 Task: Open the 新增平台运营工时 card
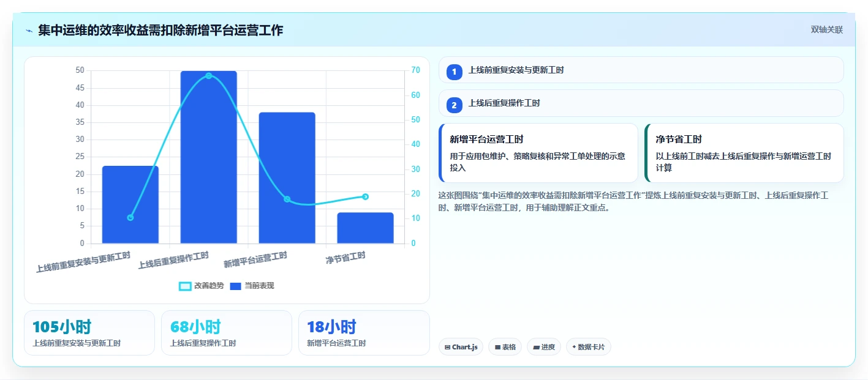pos(538,153)
